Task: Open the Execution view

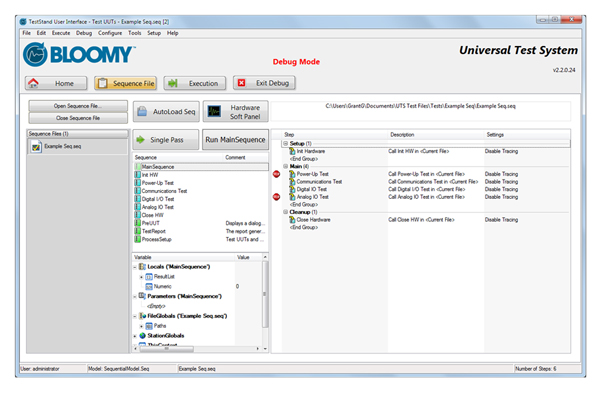Action: [194, 83]
